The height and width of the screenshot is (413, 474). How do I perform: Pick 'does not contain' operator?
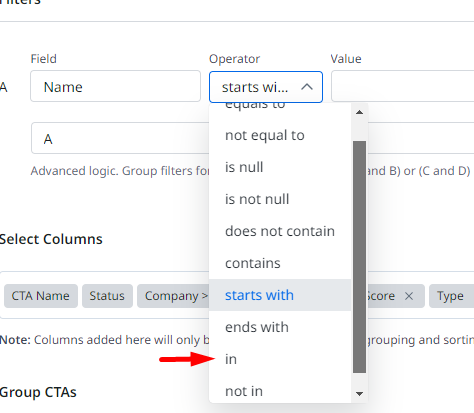280,231
